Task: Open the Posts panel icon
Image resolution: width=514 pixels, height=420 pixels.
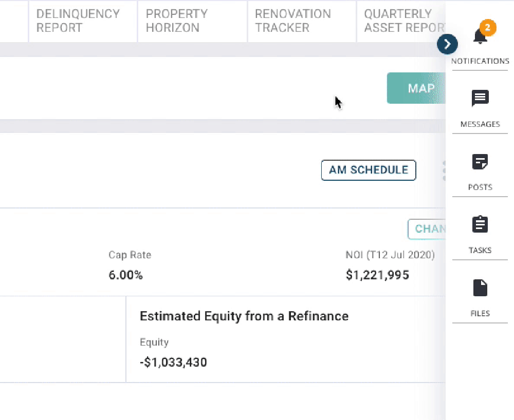Action: (480, 161)
